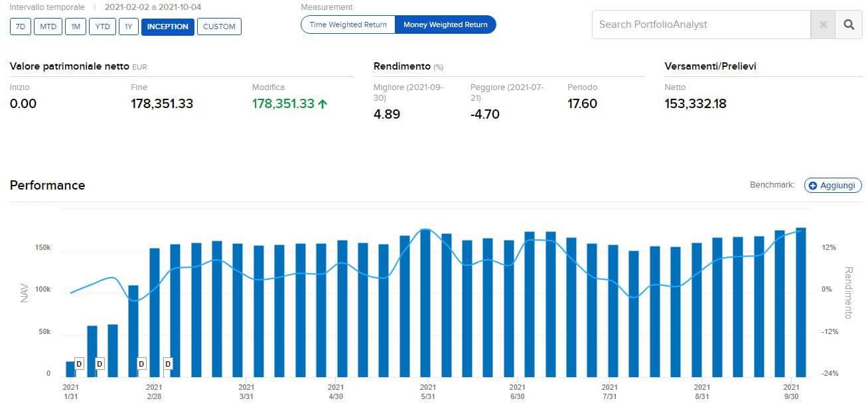Select the INCEPTION time range
The width and height of the screenshot is (868, 405).
[x=167, y=27]
